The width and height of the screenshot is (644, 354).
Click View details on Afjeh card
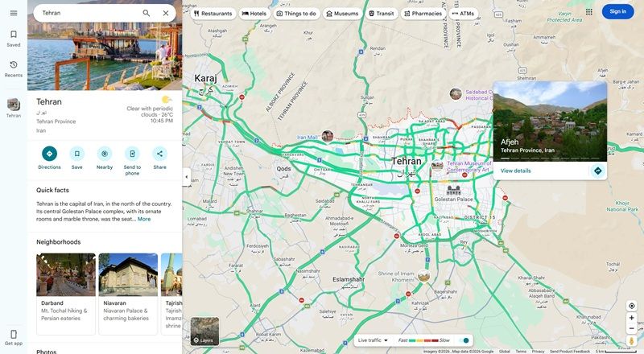coord(515,171)
